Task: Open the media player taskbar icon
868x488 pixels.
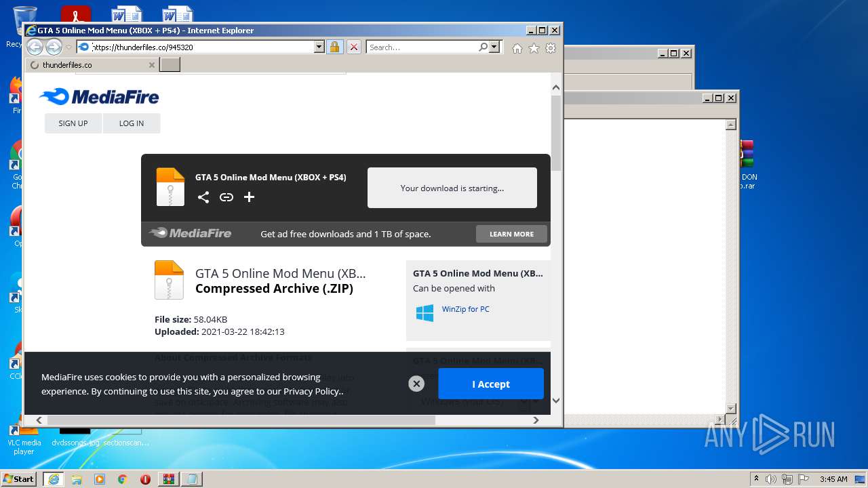Action: (100, 479)
